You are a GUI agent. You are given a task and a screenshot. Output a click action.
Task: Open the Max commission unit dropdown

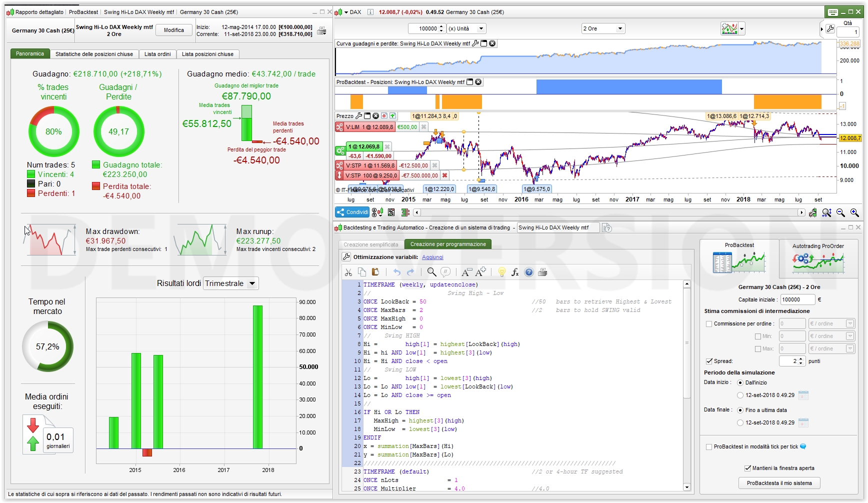point(831,349)
